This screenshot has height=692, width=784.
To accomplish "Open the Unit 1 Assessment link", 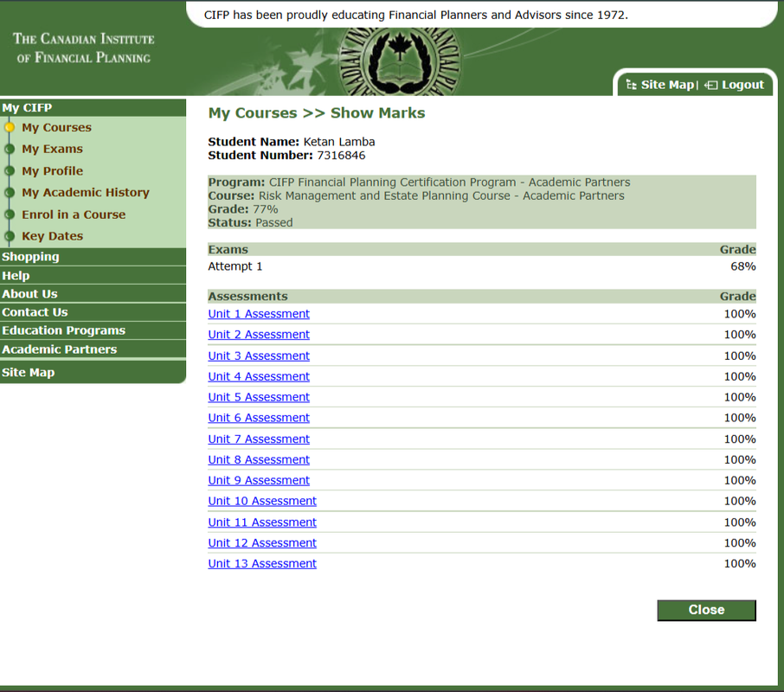I will tap(259, 314).
